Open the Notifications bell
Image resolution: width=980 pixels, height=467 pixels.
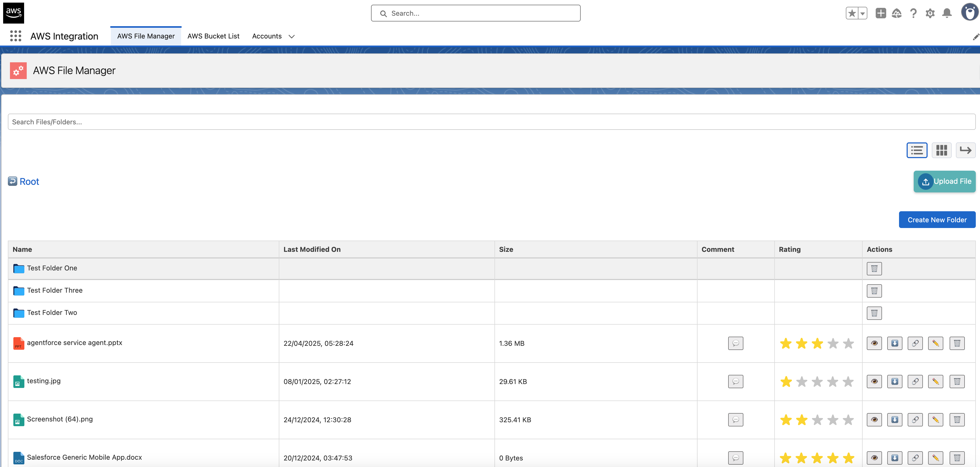click(947, 13)
